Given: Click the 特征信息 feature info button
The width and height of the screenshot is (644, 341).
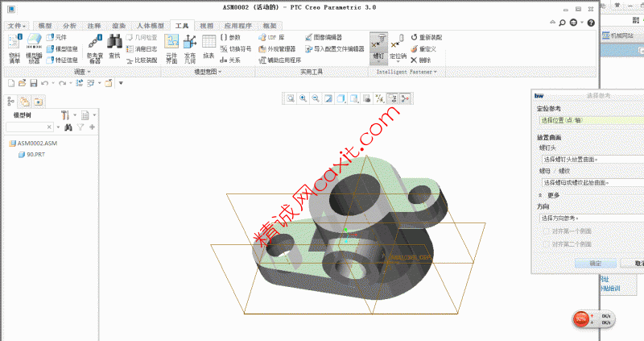Looking at the screenshot, I should (62, 60).
